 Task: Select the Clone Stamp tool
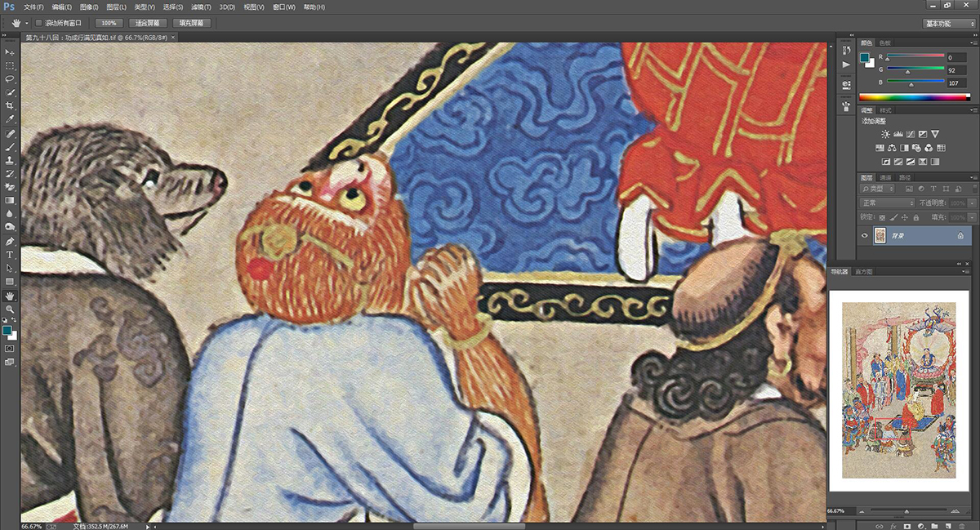coord(11,161)
